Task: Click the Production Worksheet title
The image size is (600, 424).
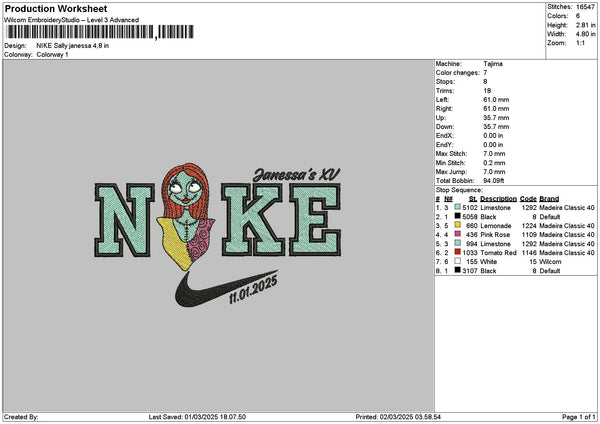Action: (56, 8)
